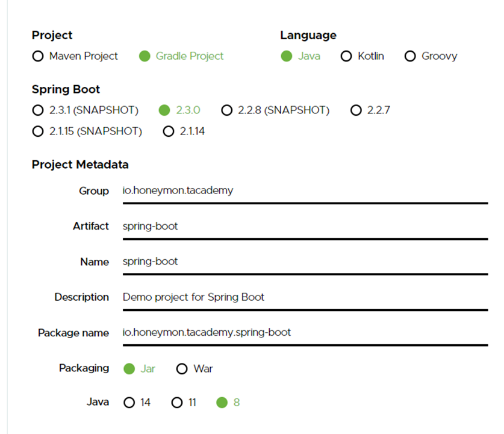Screen dimensions: 504x434
Task: Select Spring Boot 2.1.15 (SNAPSHOT)
Action: 38,131
